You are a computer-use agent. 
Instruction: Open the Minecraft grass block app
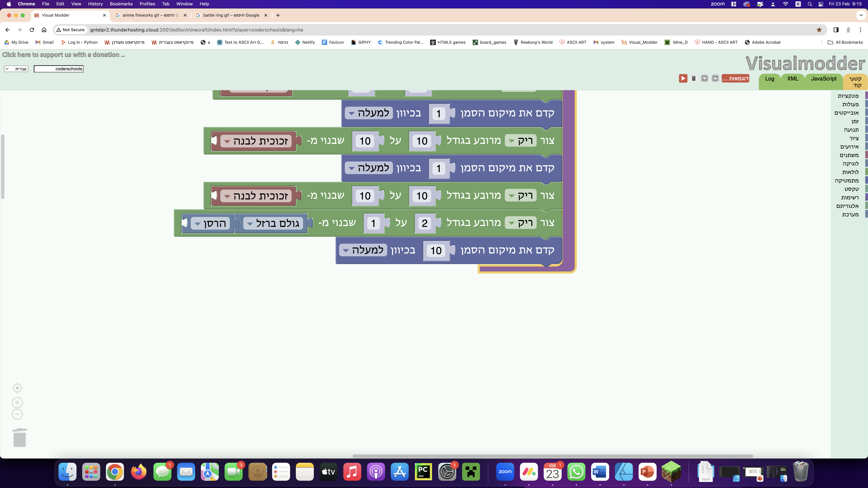tap(671, 472)
